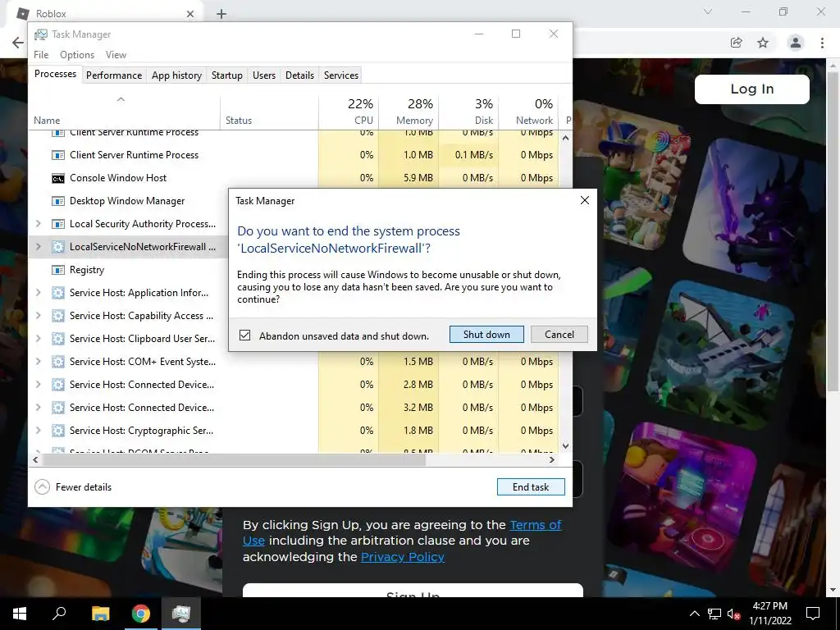
Task: Click the browser share page icon
Action: click(736, 43)
